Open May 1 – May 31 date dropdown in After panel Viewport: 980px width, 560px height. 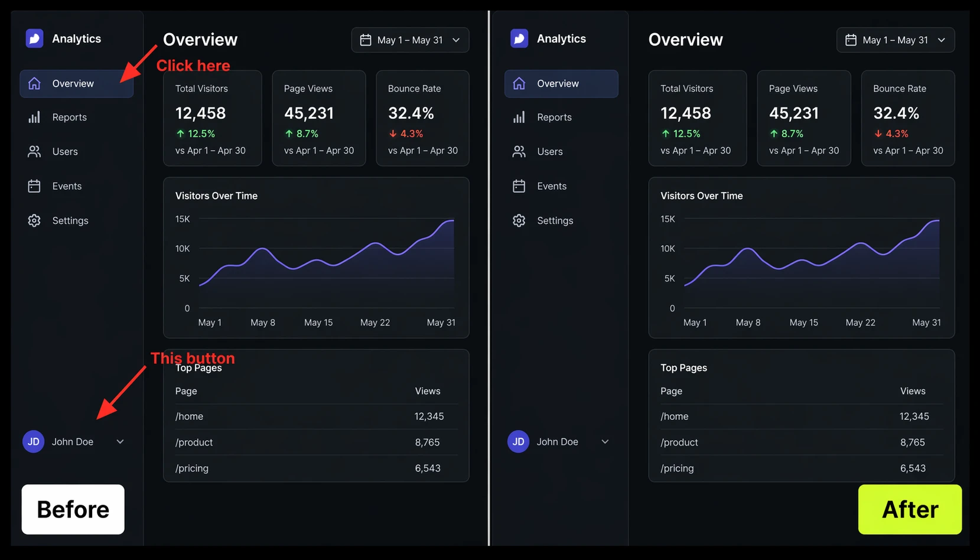click(x=896, y=40)
